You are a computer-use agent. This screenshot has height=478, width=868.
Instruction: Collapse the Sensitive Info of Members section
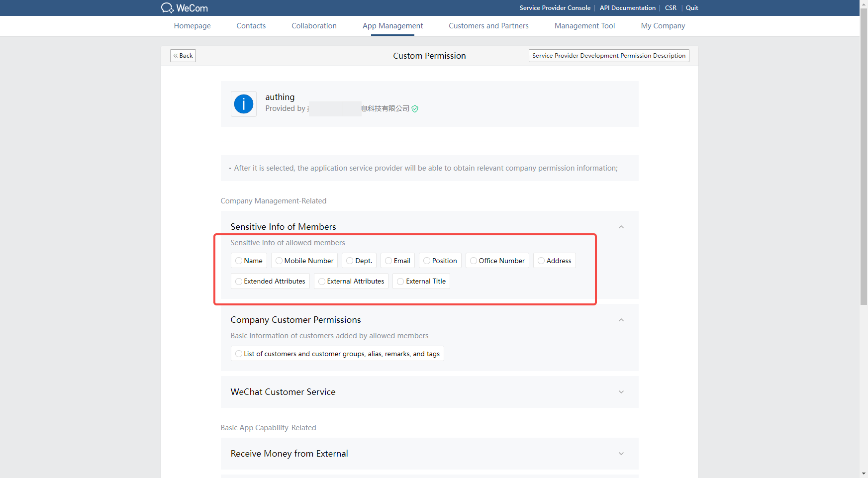click(621, 227)
